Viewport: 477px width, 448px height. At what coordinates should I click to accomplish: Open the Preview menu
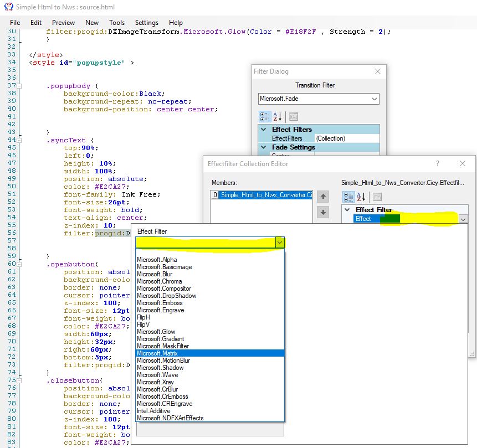pos(64,23)
